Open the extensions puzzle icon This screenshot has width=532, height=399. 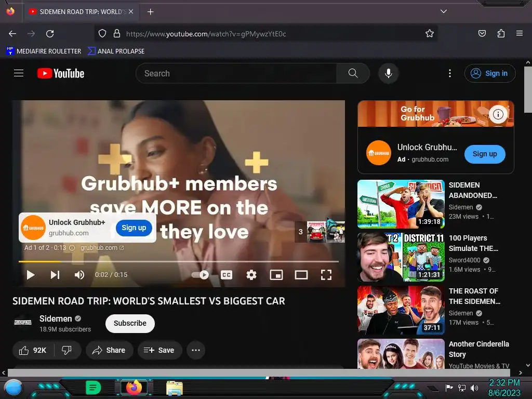[501, 34]
